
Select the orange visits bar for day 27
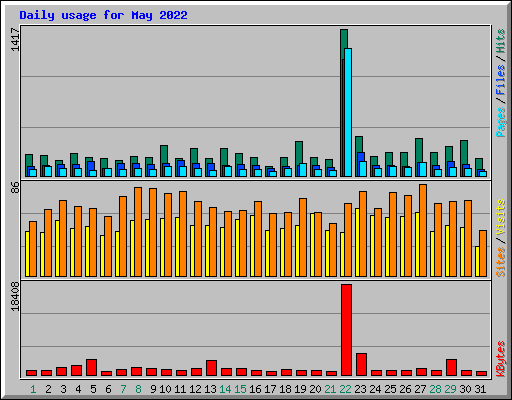tap(423, 230)
